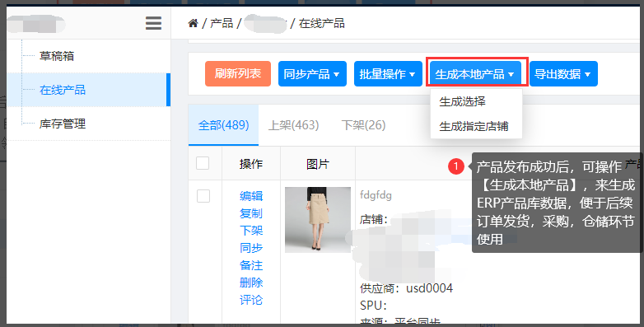Go to home via breadcrumb house icon
Screen dimensions: 644x327
click(x=193, y=23)
